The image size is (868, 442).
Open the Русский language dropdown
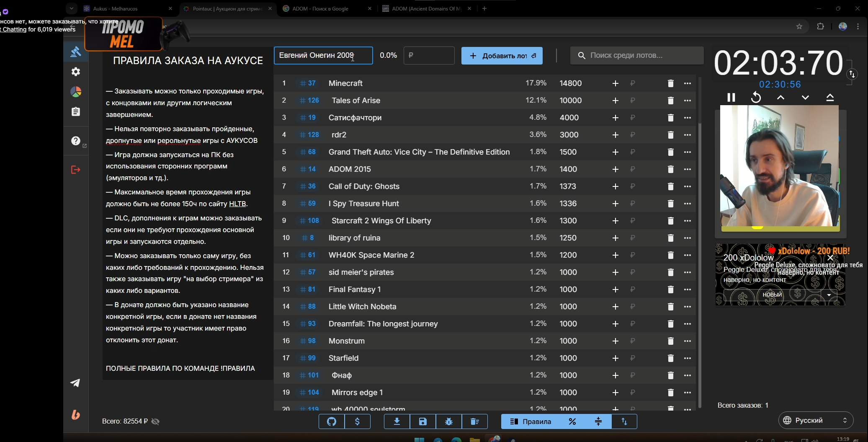(816, 420)
